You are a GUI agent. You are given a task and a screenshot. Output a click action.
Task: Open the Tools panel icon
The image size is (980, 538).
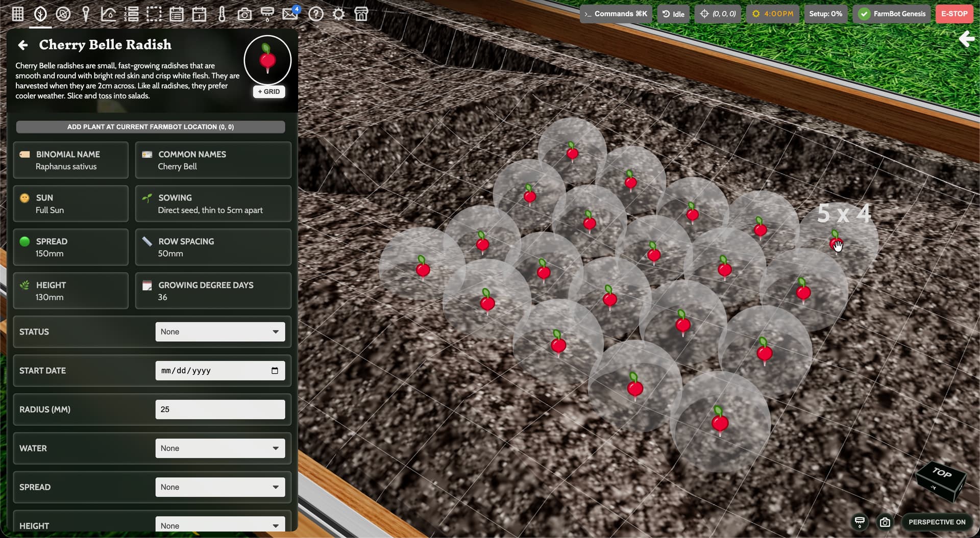pyautogui.click(x=267, y=14)
